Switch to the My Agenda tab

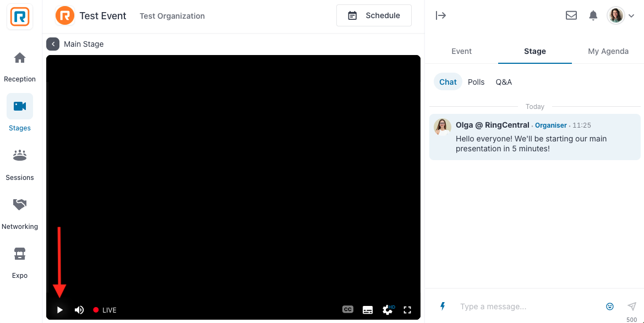608,51
